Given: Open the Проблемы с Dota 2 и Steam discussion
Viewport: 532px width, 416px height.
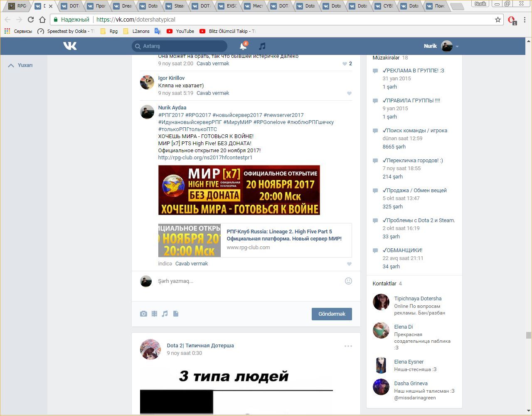Looking at the screenshot, I should (419, 220).
